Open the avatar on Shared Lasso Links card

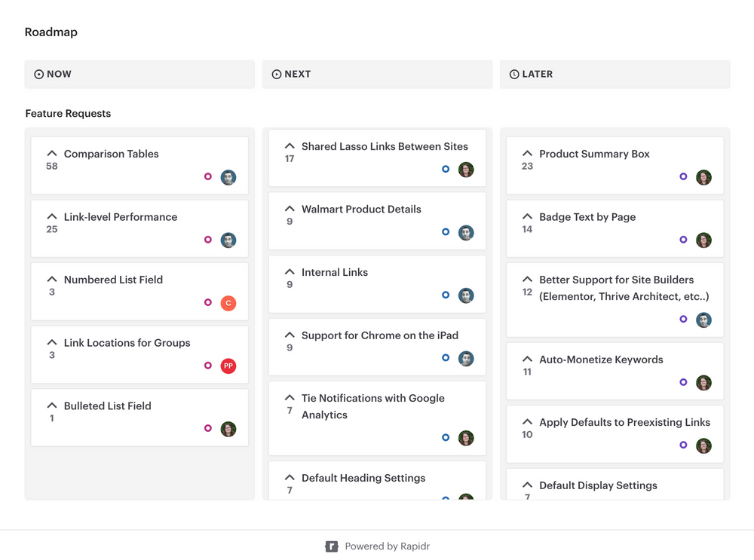pos(466,170)
